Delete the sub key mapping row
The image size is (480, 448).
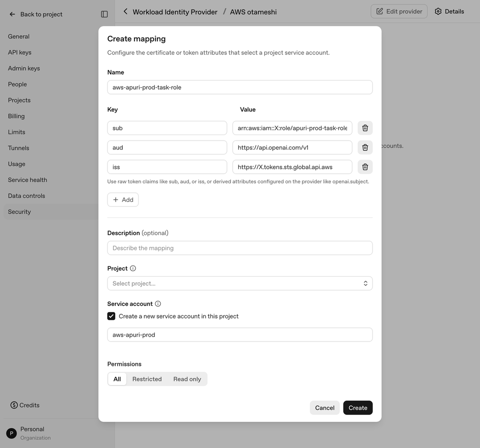click(x=365, y=128)
